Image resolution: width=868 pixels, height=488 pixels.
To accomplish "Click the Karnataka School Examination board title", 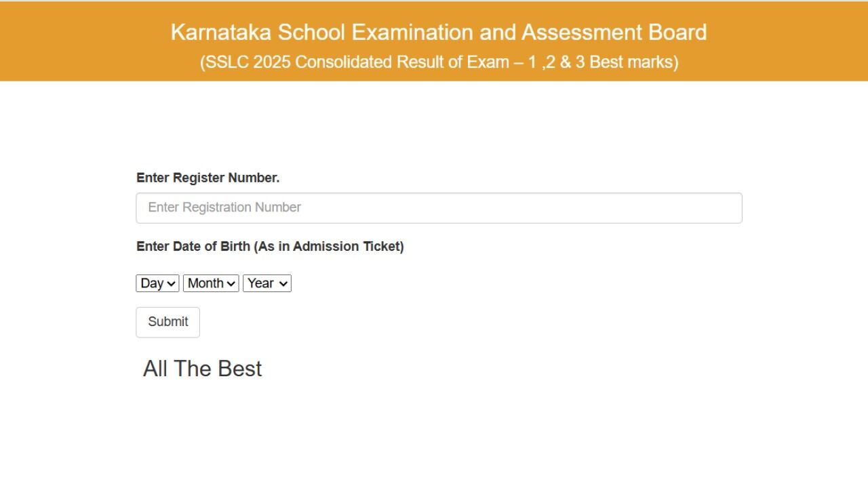I will coord(438,32).
